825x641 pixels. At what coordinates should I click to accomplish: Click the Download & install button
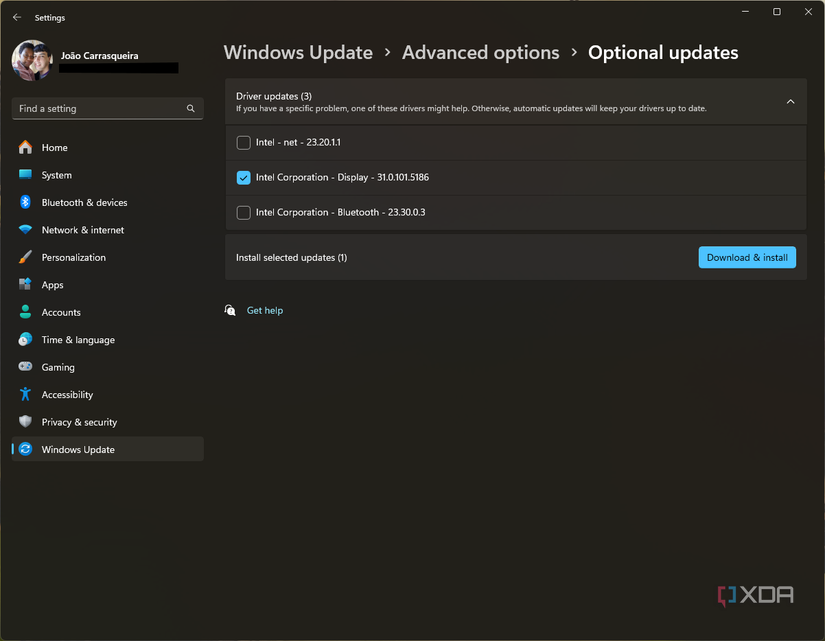click(x=747, y=257)
